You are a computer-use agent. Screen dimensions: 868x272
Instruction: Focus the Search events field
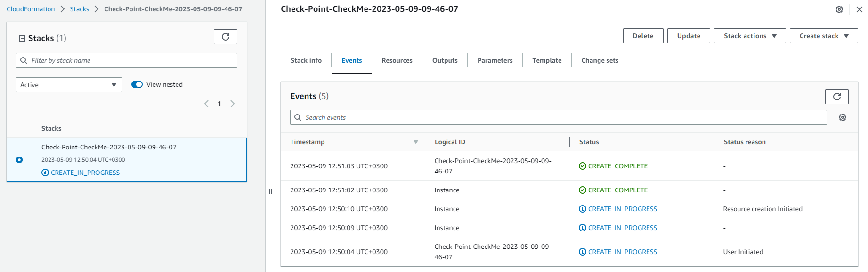(558, 117)
